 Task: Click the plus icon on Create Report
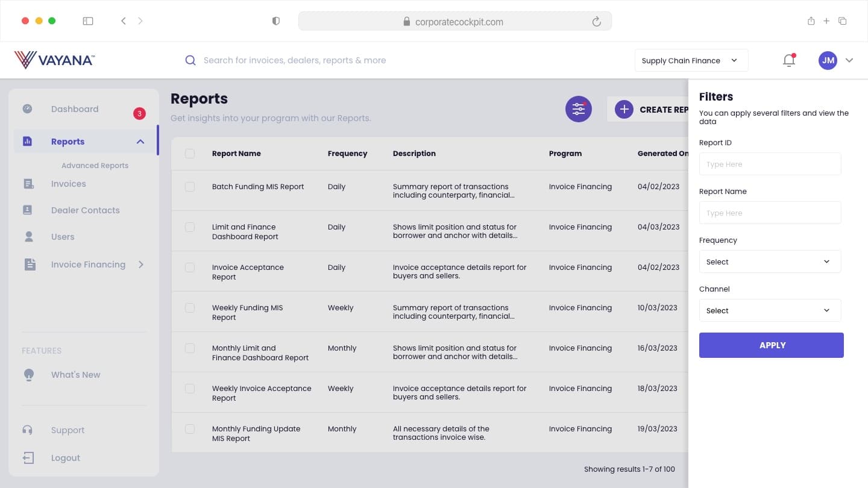pos(624,110)
